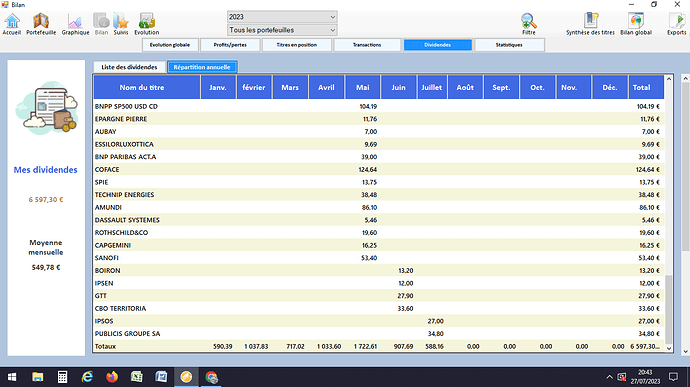Click the 549,78 € monthly average
The width and height of the screenshot is (690, 387).
pyautogui.click(x=46, y=267)
